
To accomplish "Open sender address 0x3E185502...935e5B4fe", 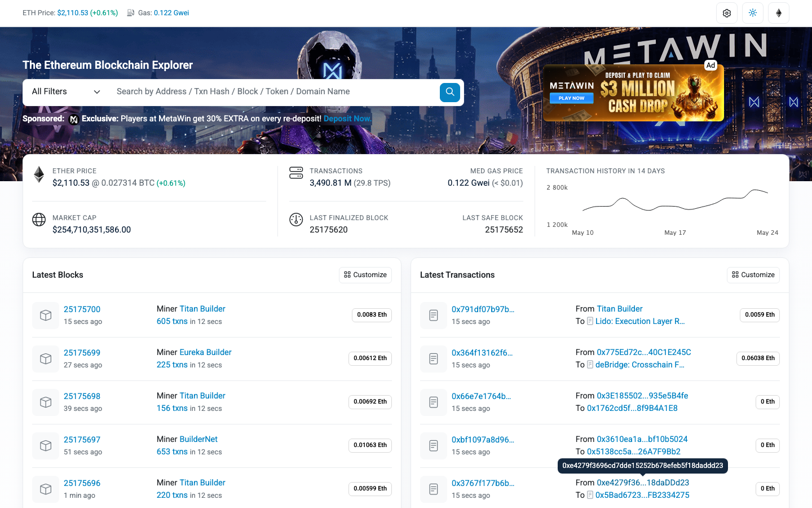I will pyautogui.click(x=642, y=396).
